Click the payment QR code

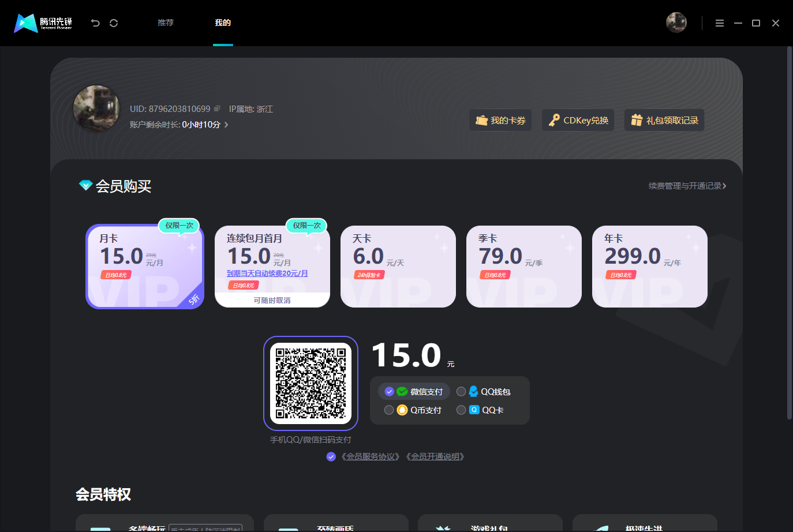coord(311,383)
